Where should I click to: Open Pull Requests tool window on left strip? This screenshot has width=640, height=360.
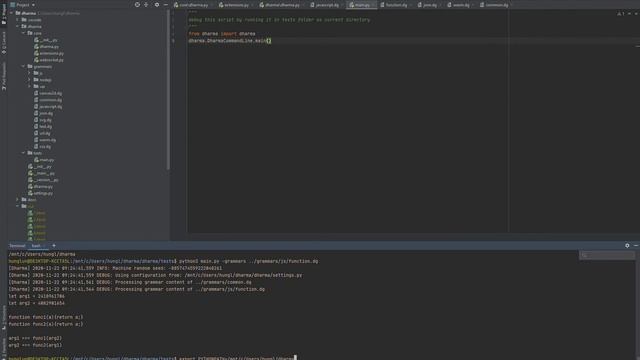(4, 76)
